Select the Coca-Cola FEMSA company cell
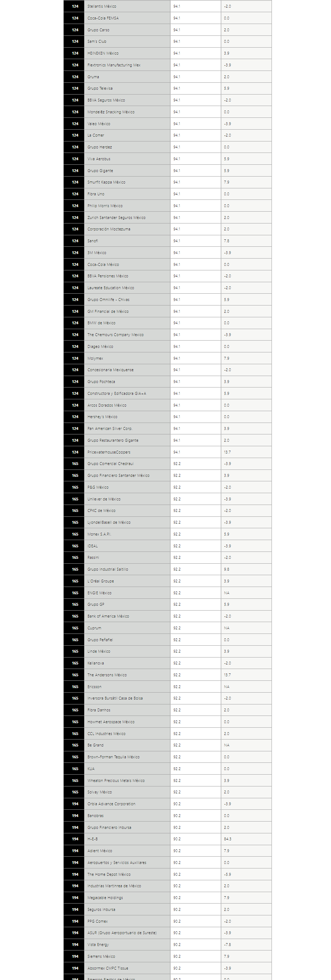Image resolution: width=331 pixels, height=980 pixels. point(127,18)
